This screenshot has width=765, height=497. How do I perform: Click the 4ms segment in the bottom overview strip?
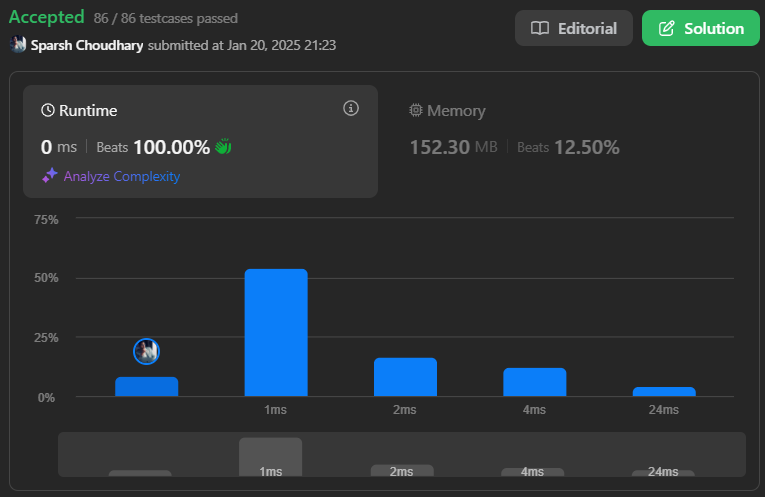click(x=532, y=472)
